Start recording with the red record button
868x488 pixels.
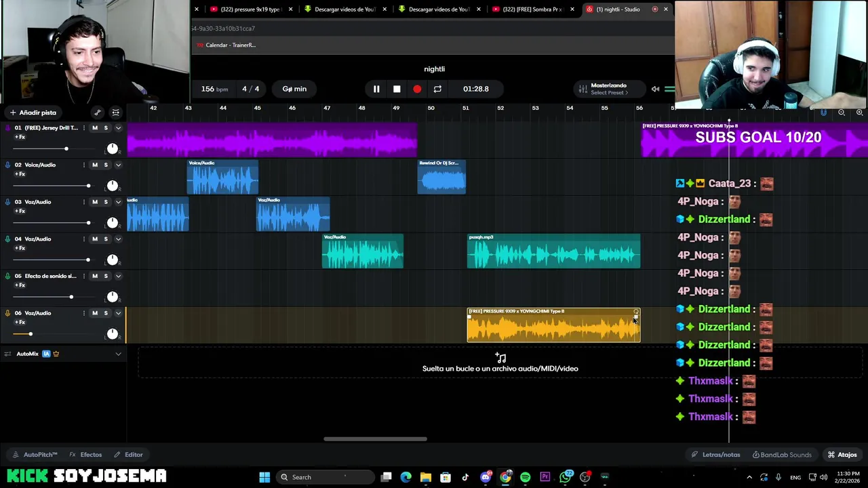point(417,89)
